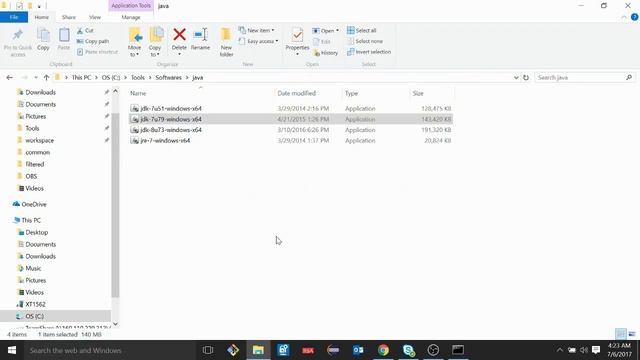Viewport: 640px width, 360px height.
Task: Select jre-7-windows-x64 file
Action: (x=291, y=140)
